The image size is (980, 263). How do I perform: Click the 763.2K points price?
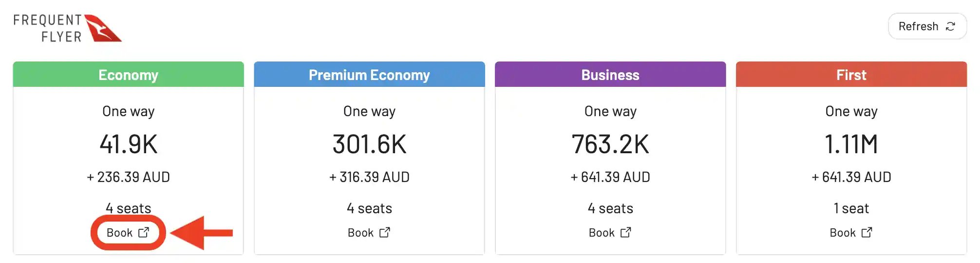click(610, 144)
